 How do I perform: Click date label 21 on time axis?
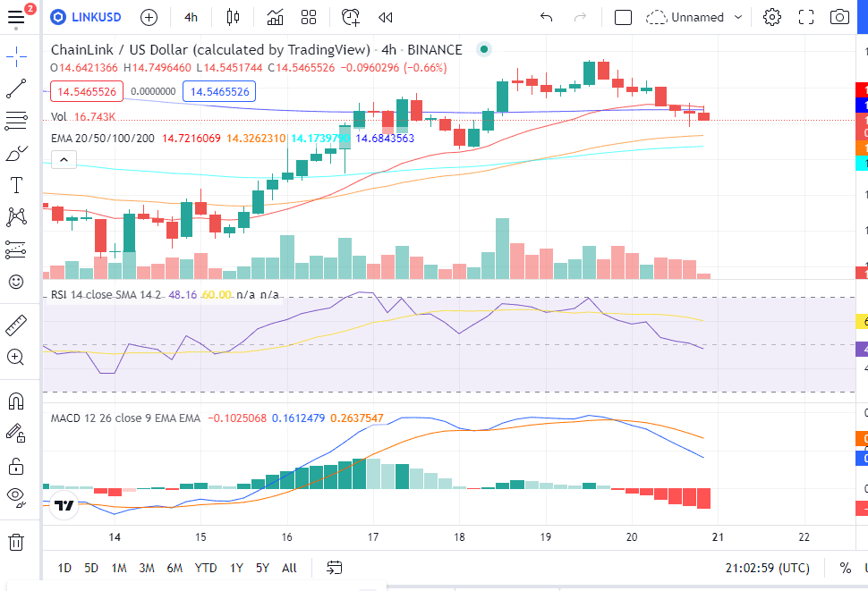(718, 536)
